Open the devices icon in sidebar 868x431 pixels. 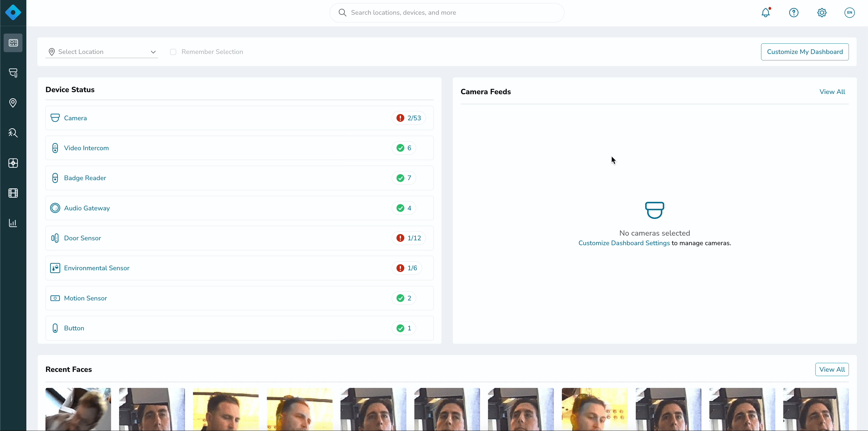tap(13, 73)
